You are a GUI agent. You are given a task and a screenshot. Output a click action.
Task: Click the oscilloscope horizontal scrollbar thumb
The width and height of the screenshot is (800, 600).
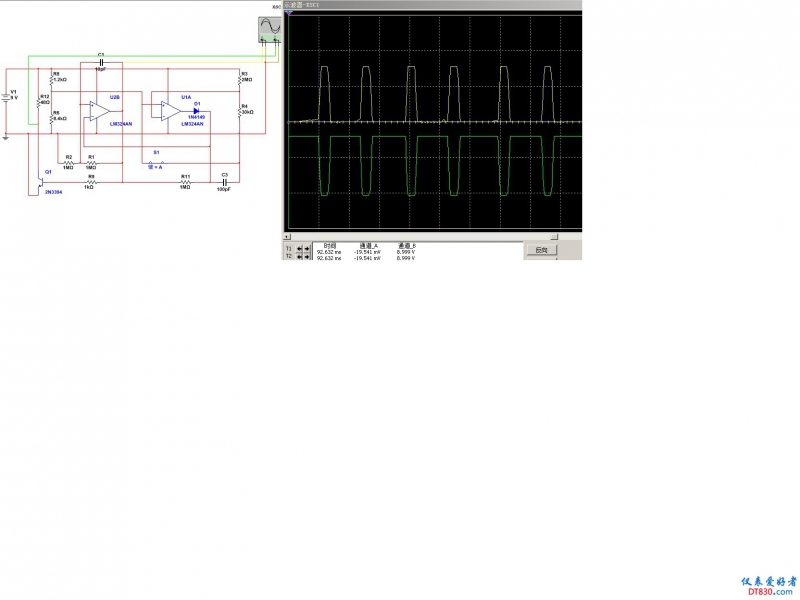point(553,237)
